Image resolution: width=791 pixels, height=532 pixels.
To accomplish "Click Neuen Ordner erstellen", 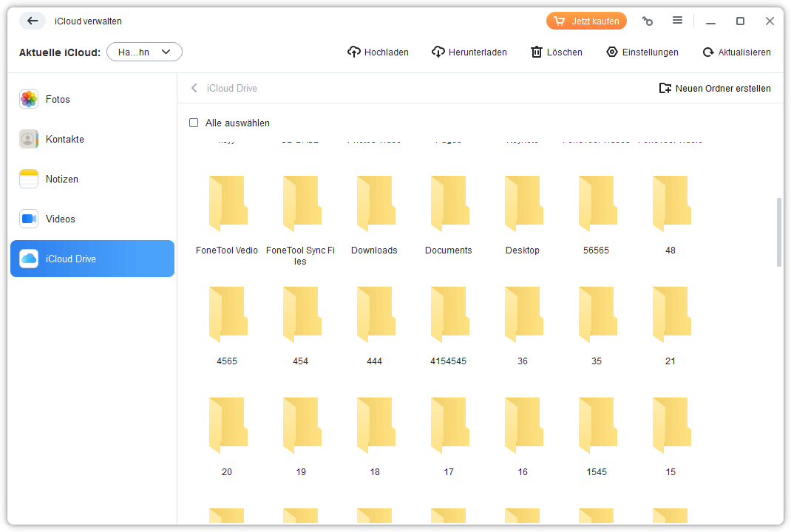I will pyautogui.click(x=722, y=88).
